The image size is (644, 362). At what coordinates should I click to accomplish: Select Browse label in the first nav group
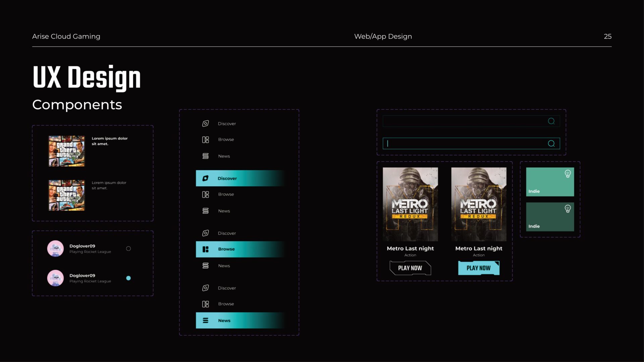click(226, 139)
